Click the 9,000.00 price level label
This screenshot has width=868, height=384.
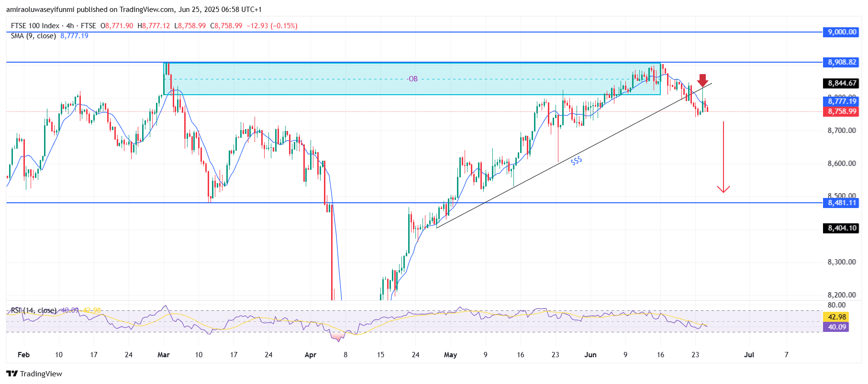point(842,32)
